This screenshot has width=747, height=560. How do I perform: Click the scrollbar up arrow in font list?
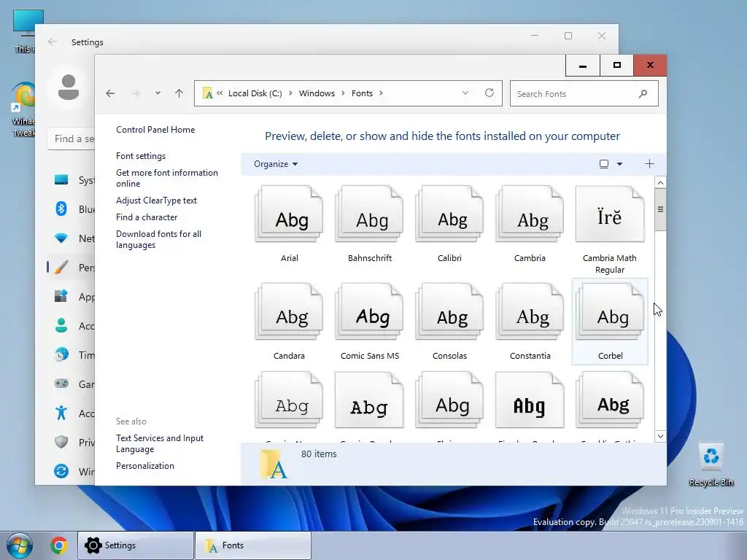(x=660, y=182)
